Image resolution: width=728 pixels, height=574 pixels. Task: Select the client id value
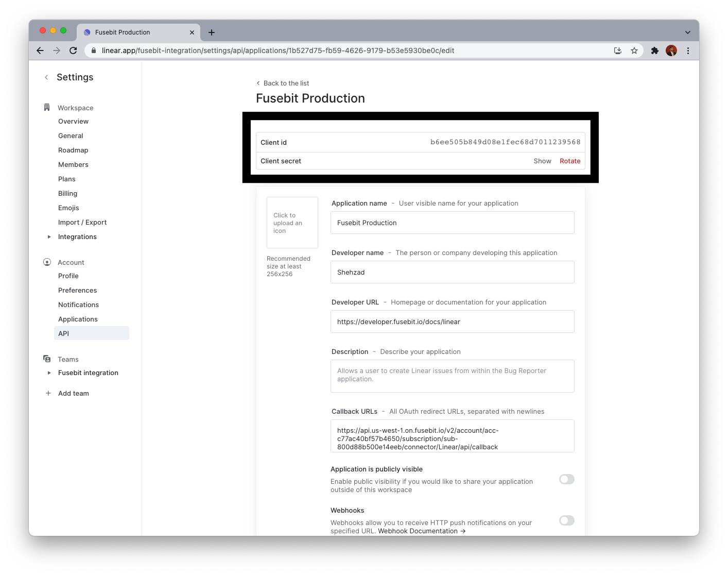[x=505, y=142]
